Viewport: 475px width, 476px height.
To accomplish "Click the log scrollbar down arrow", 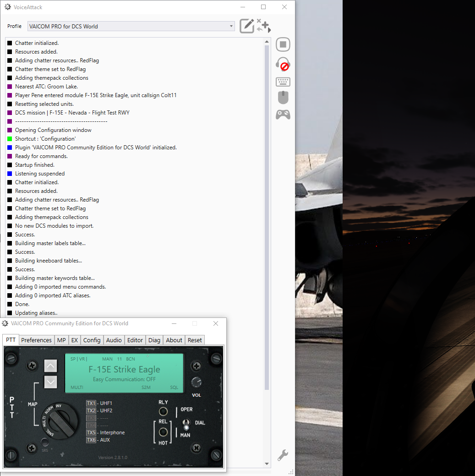I will click(267, 464).
